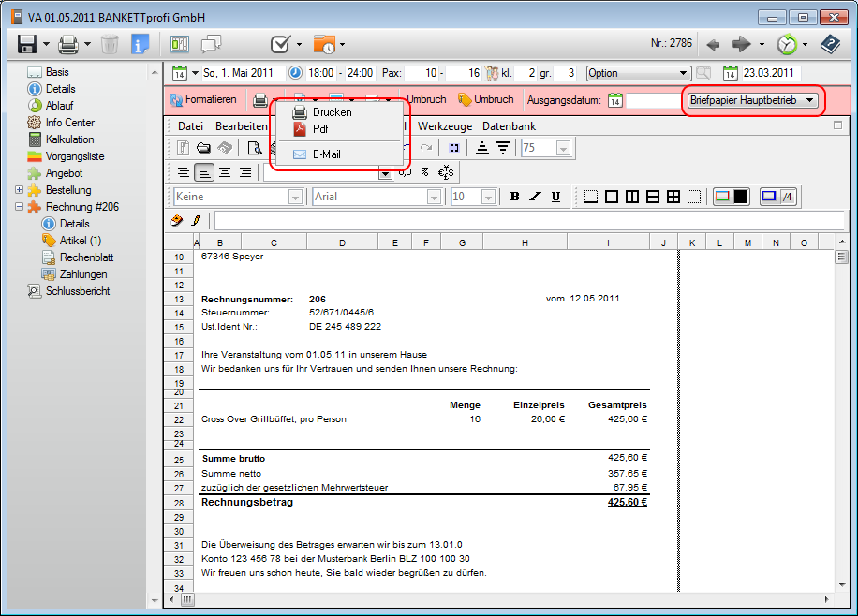This screenshot has width=858, height=616.
Task: Open the Briefpapier Hauptbetrieb dropdown
Action: coord(752,99)
